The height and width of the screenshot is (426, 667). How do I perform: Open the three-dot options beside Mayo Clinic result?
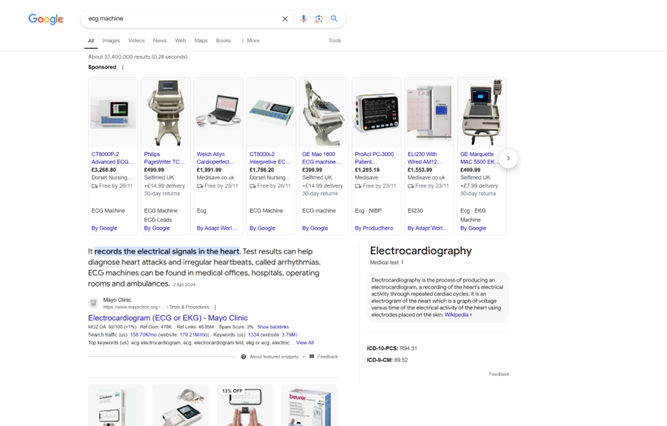click(215, 307)
